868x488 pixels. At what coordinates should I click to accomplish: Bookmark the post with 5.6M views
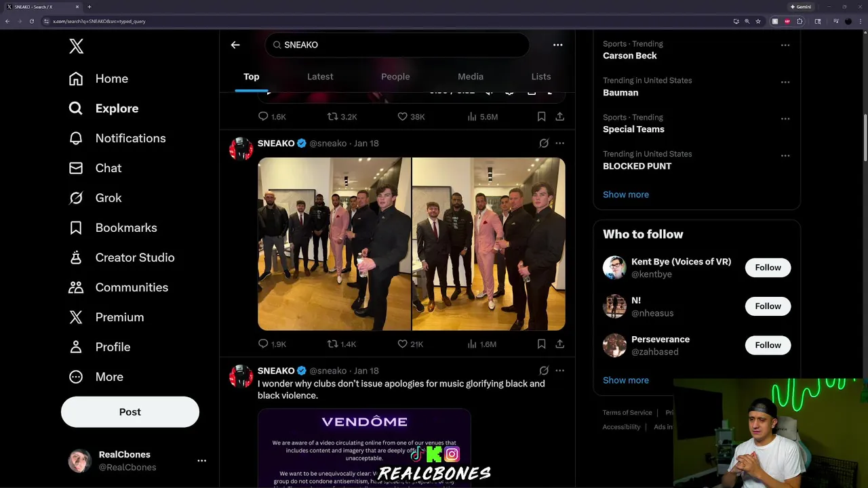point(541,117)
